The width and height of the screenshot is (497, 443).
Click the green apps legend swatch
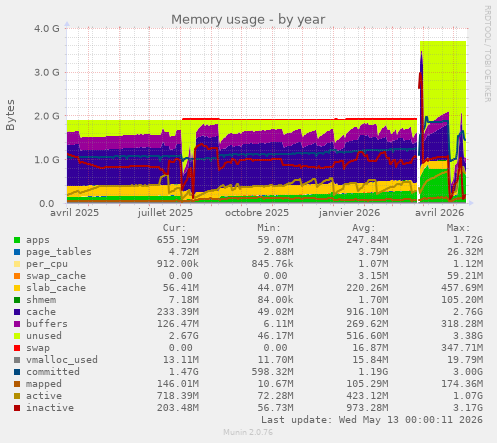17,240
